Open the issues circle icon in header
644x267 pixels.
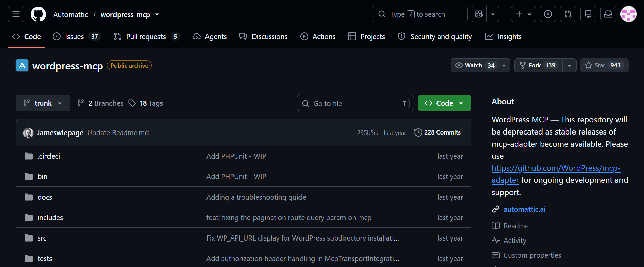(548, 14)
